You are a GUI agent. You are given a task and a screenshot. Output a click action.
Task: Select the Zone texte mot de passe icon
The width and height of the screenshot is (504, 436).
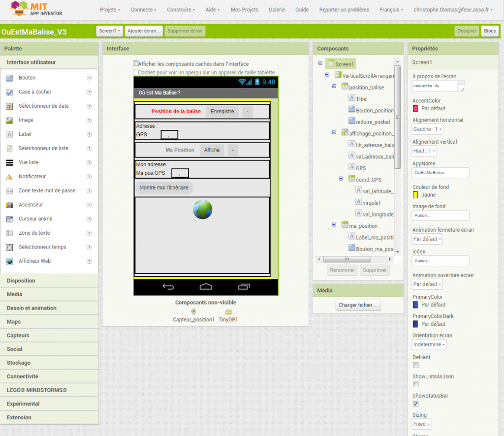[x=10, y=191]
